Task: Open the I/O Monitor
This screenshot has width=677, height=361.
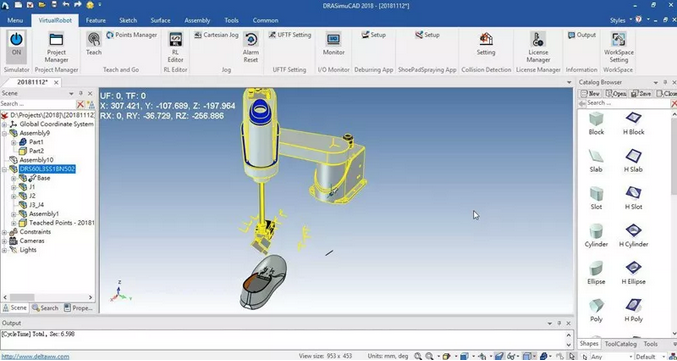Action: (x=334, y=43)
